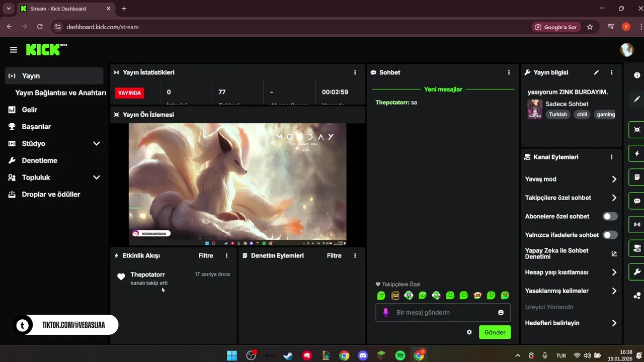Screen dimensions: 644x362
Task: Click Thepotatorr in Etkinlik Akışı
Action: (x=147, y=275)
